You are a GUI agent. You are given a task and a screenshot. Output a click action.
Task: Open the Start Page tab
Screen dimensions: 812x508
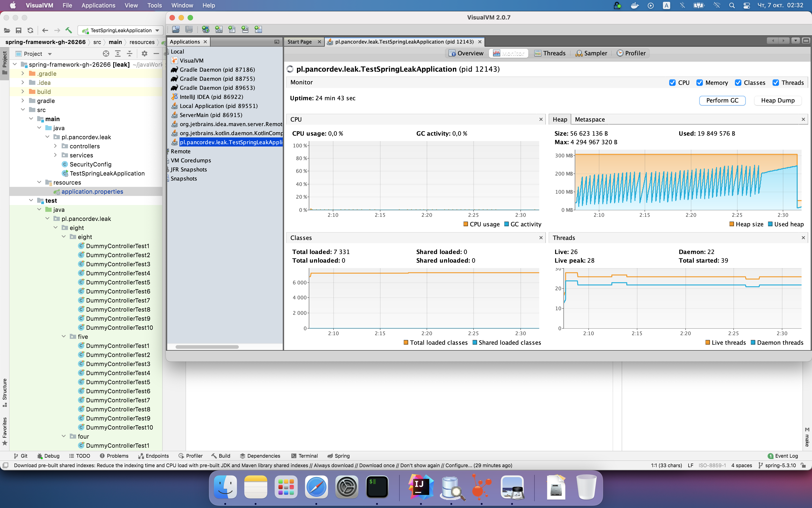coord(300,42)
